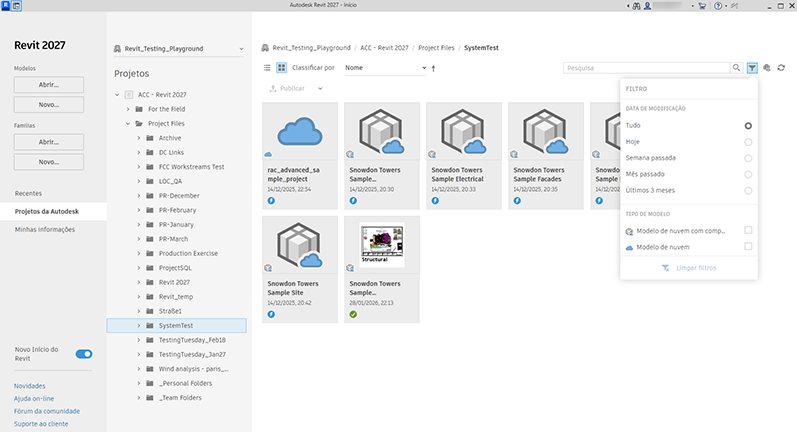Screen dimensions: 797x432
Task: Click the binoculars search icon in title bar
Action: 636,6
